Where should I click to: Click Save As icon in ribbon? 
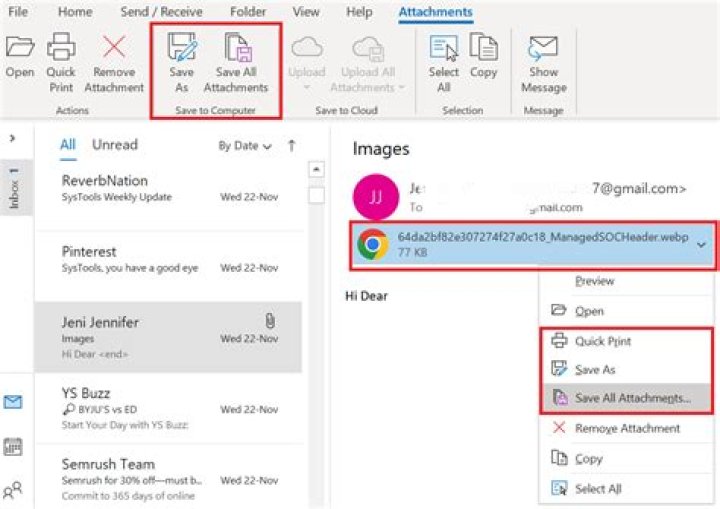182,47
